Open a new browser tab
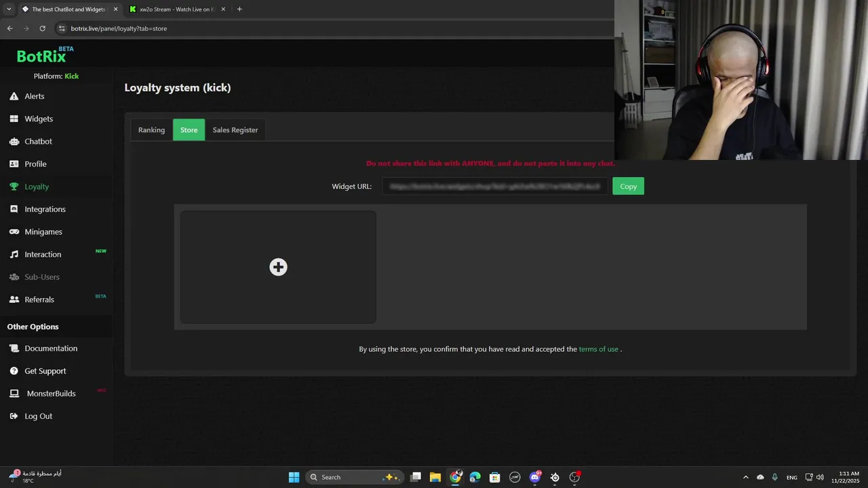 click(x=239, y=9)
